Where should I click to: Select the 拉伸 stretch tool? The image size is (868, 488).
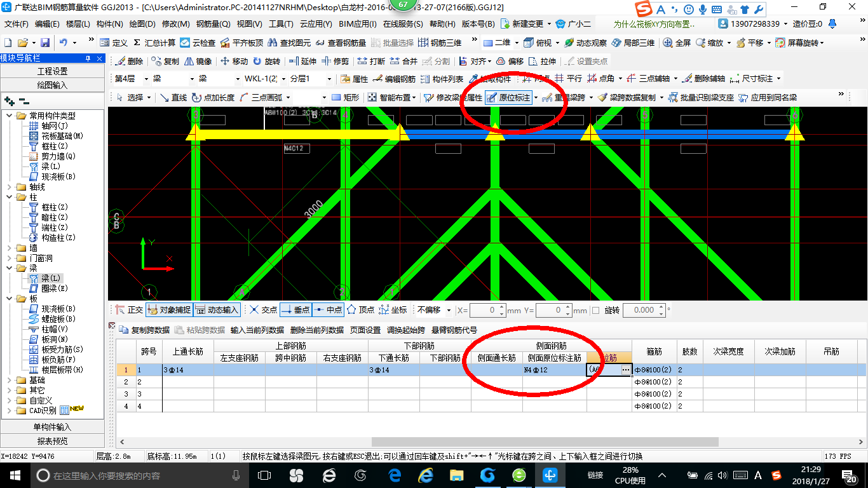coord(543,61)
